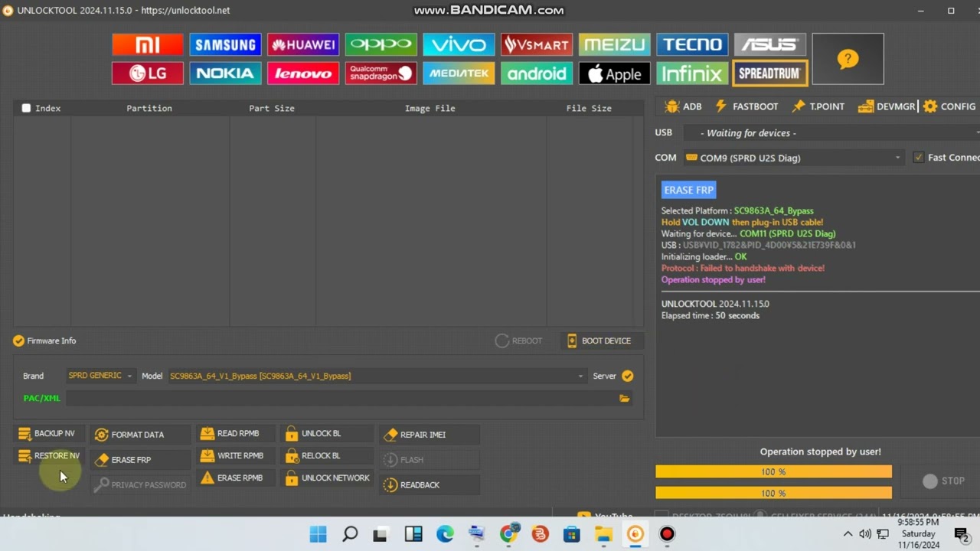The width and height of the screenshot is (980, 551).
Task: Open the CONFIG tab
Action: click(949, 106)
